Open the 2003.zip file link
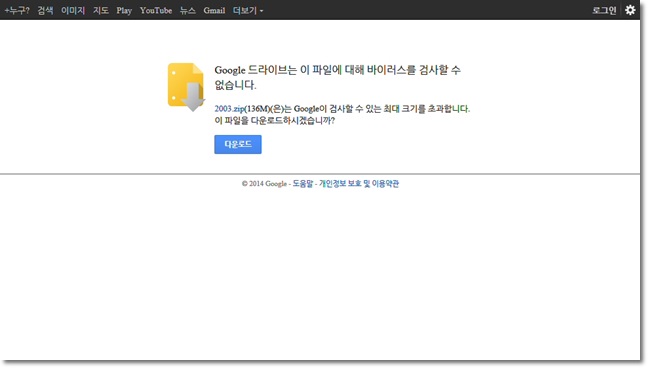The height and width of the screenshot is (368, 648). click(229, 109)
